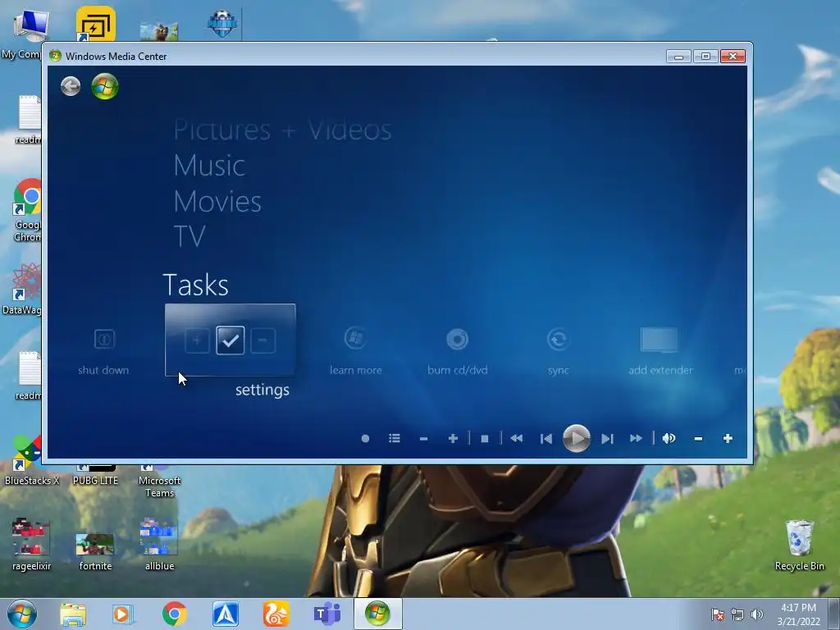Skip to next track
840x630 pixels.
click(x=607, y=439)
